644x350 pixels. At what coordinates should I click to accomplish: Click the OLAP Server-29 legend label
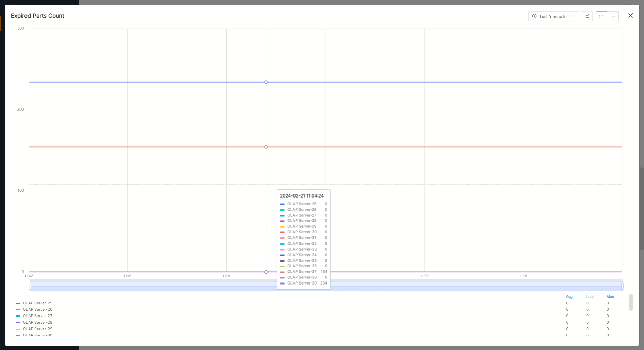pos(37,329)
